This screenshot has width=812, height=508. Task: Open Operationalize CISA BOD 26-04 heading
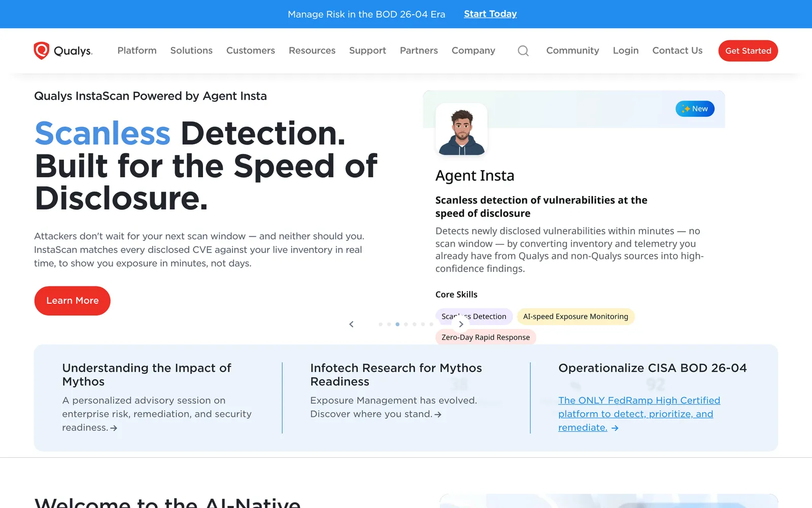(653, 368)
